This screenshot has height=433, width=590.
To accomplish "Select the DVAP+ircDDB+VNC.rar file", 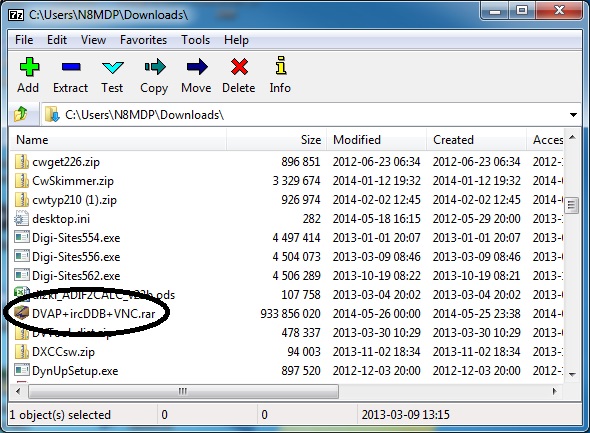I will click(x=93, y=313).
